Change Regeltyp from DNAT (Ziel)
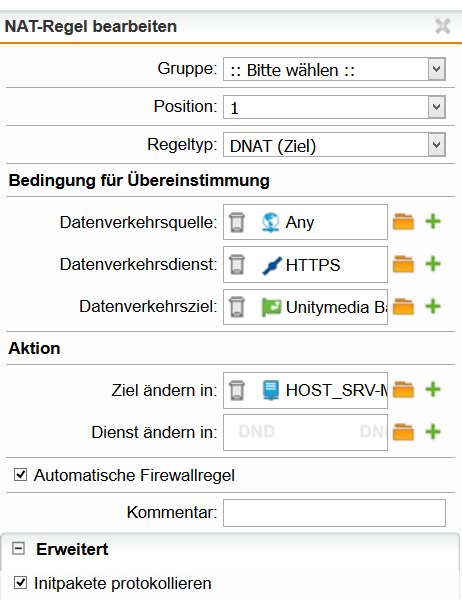The height and width of the screenshot is (600, 462). pos(334,145)
